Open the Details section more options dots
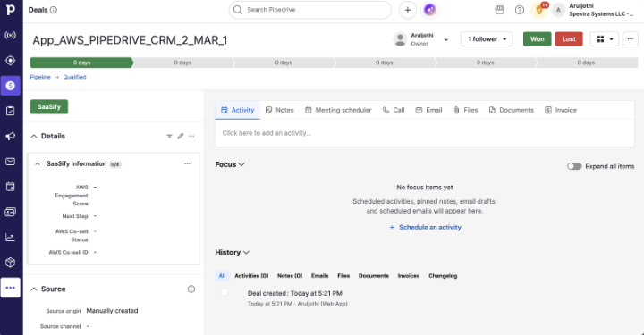The height and width of the screenshot is (335, 644). click(x=191, y=136)
